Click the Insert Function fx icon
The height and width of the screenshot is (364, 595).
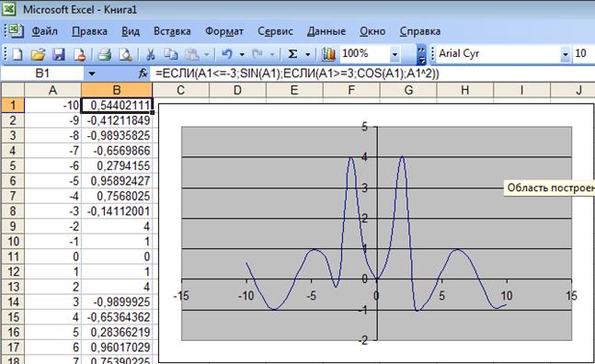[143, 74]
